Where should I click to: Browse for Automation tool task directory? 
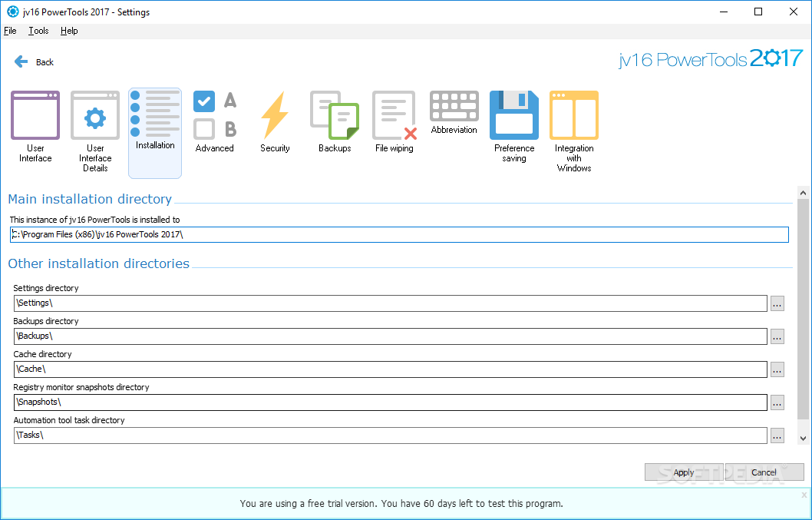[777, 436]
